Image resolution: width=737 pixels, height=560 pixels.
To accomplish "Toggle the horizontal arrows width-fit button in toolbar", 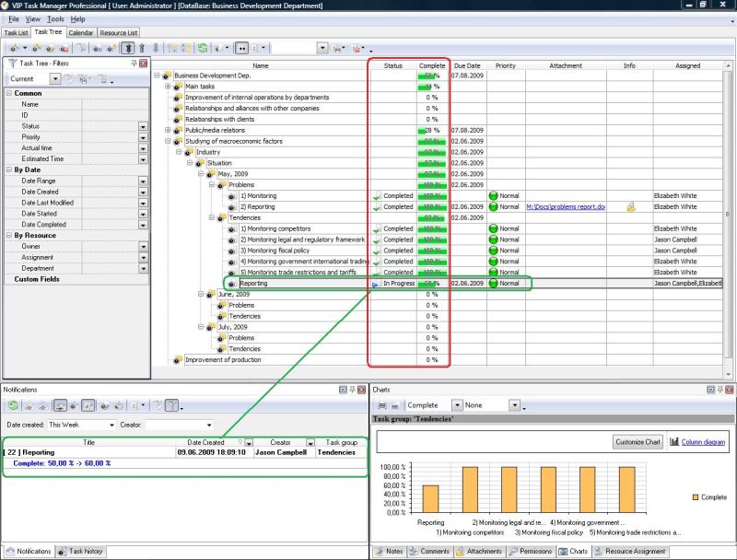I will [x=241, y=48].
